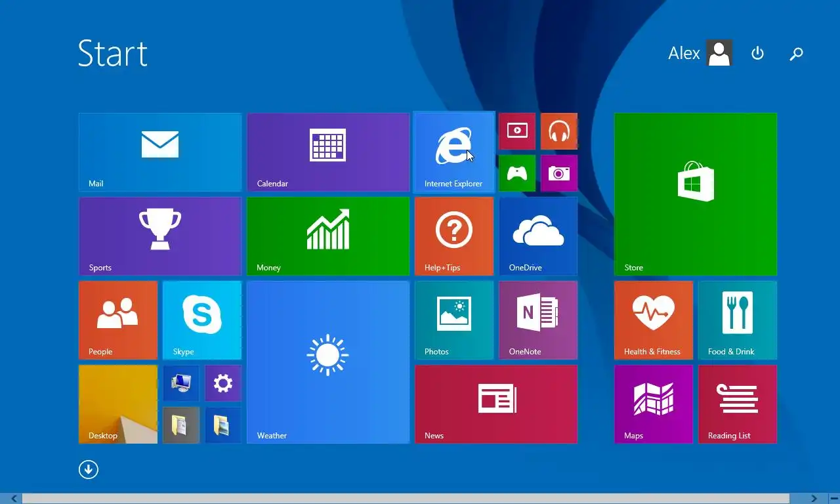This screenshot has height=504, width=840.
Task: Open the Mail tile
Action: [160, 152]
